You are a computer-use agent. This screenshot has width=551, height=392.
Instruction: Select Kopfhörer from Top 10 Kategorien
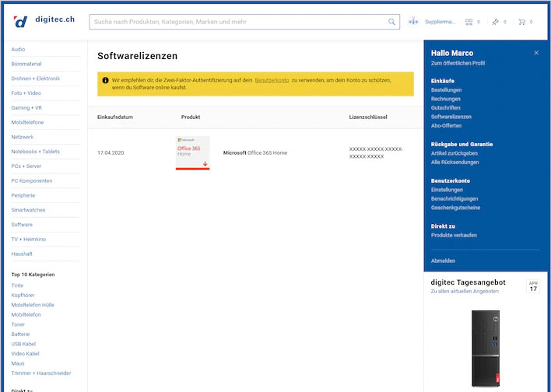click(x=24, y=296)
